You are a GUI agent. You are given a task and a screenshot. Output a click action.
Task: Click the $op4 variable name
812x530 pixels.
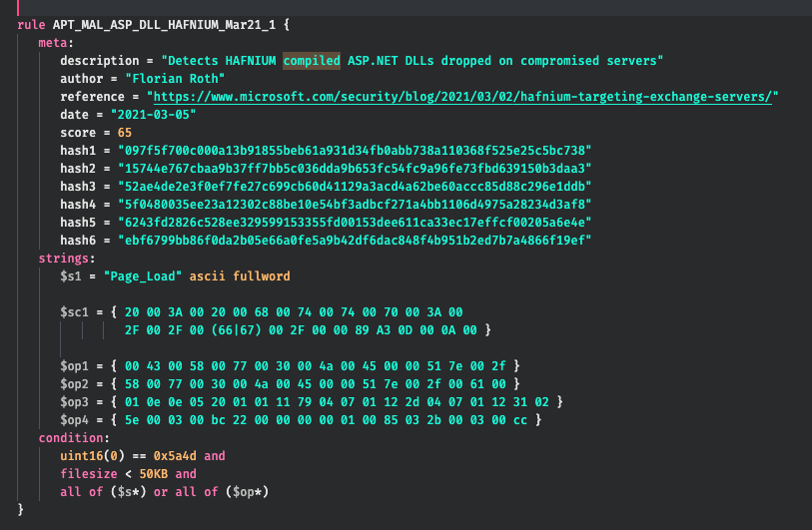point(76,419)
